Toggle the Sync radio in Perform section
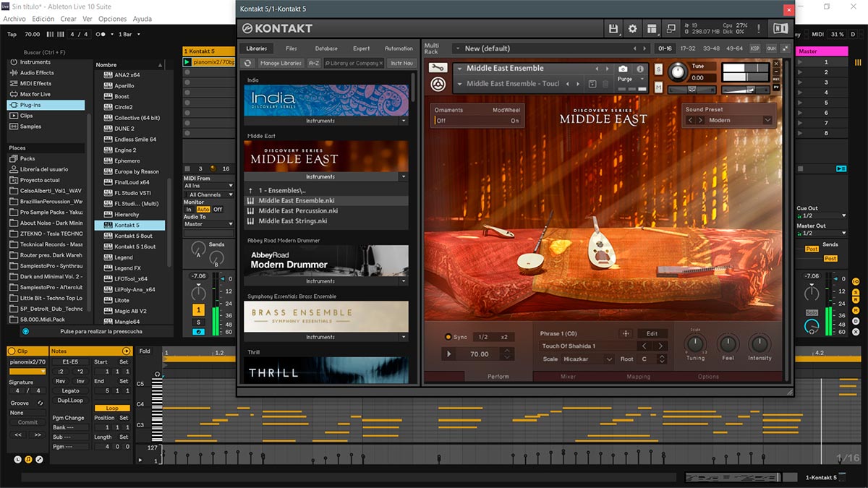Screen dimensions: 868x488 448,337
